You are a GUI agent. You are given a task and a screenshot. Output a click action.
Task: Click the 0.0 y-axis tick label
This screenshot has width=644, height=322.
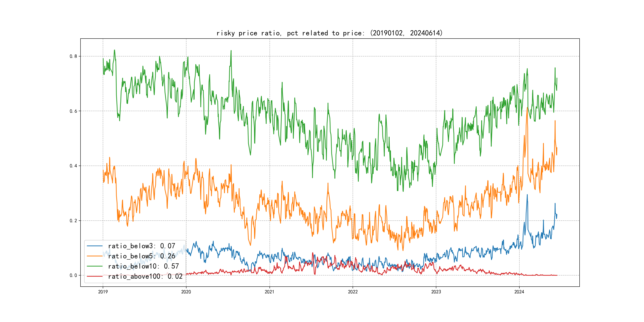point(73,275)
